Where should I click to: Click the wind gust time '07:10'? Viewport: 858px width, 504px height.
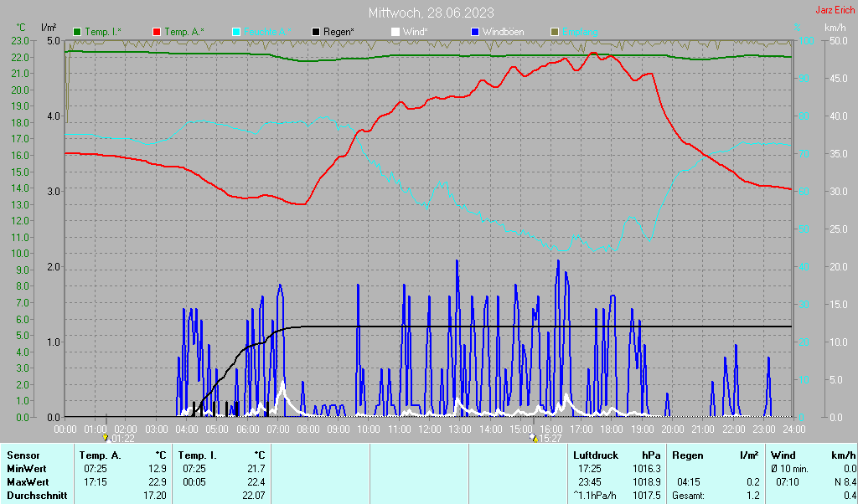tap(788, 483)
